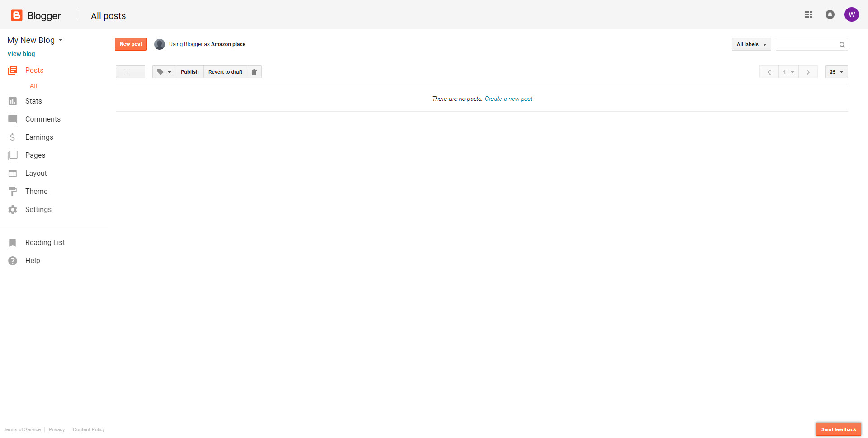
Task: Click the search magnifier icon
Action: [842, 45]
